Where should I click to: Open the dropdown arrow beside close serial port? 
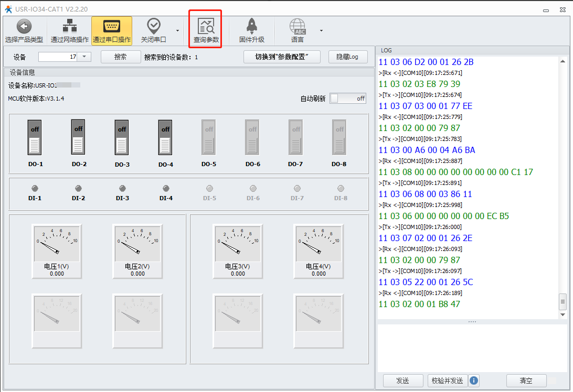click(177, 30)
